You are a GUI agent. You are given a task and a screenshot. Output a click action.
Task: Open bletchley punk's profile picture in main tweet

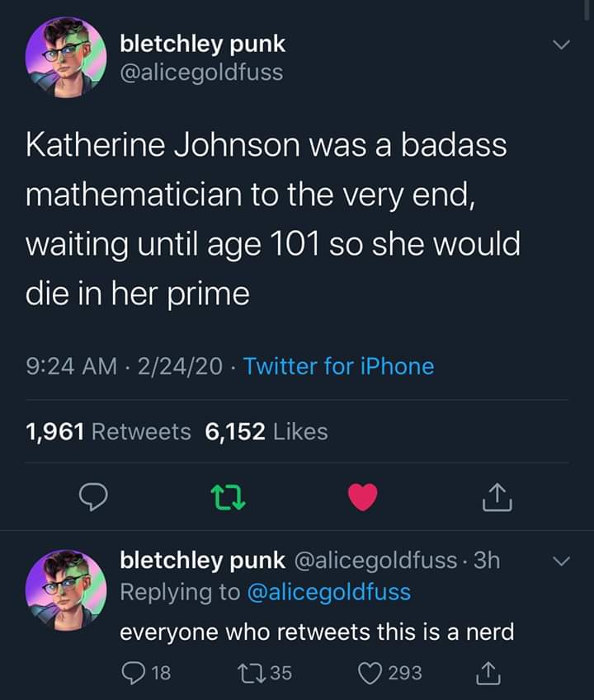tap(65, 57)
